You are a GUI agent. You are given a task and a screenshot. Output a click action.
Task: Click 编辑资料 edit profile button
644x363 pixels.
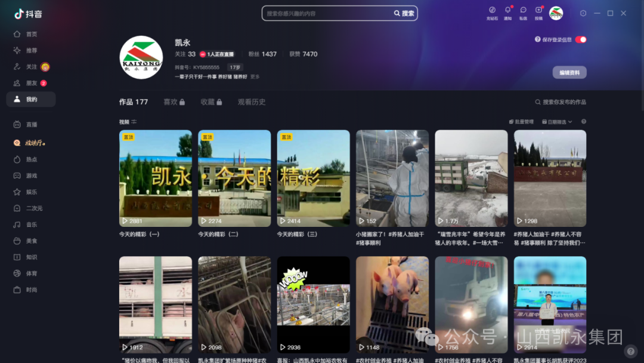[569, 72]
